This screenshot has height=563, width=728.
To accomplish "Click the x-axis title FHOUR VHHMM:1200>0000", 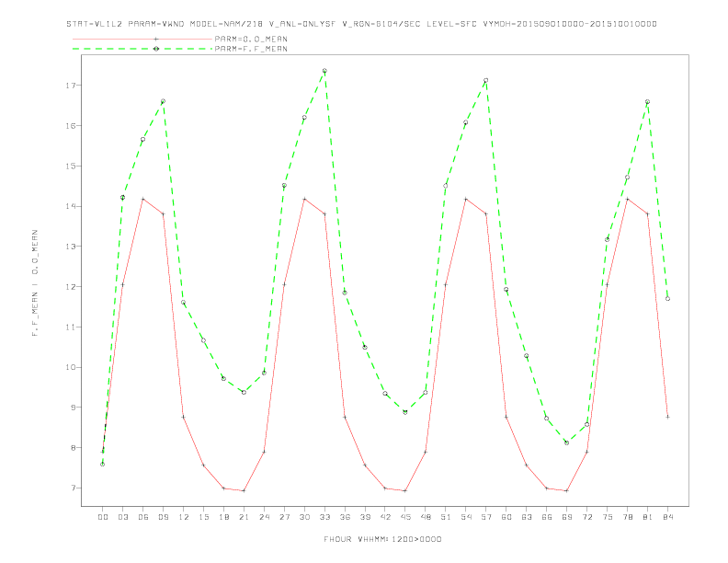I will click(382, 539).
